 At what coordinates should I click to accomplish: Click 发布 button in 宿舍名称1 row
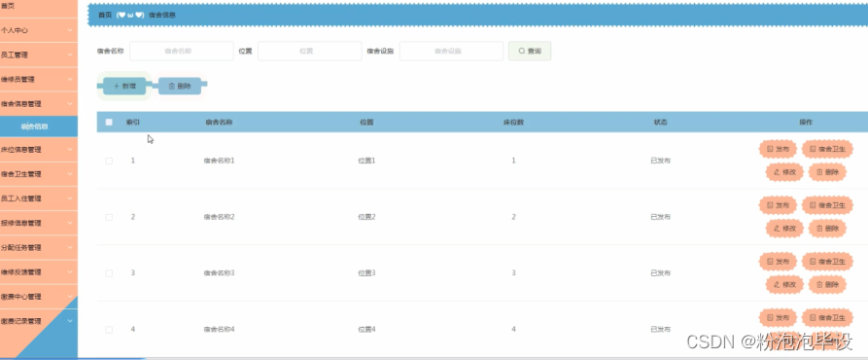coord(778,149)
